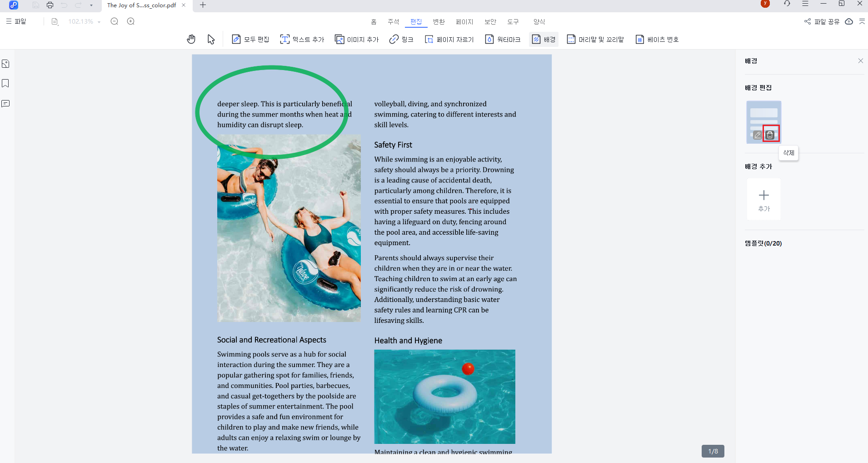Click the 파일 공유 button
The width and height of the screenshot is (868, 463).
822,21
